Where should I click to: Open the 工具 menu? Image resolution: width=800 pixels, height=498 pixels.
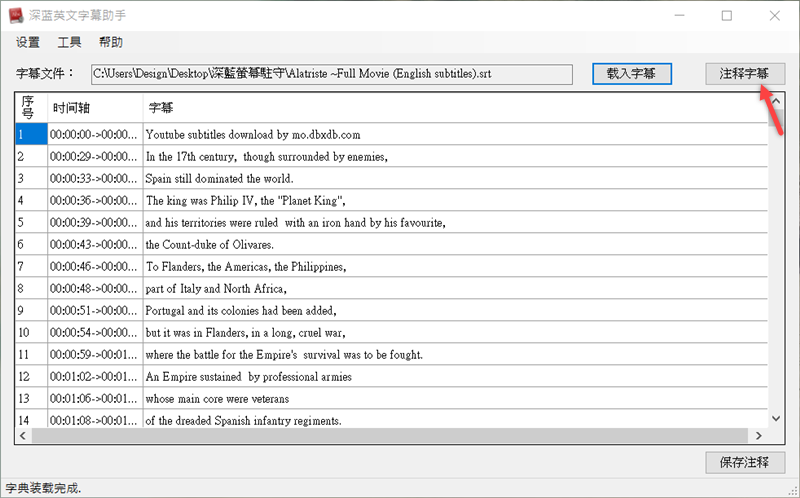[69, 42]
